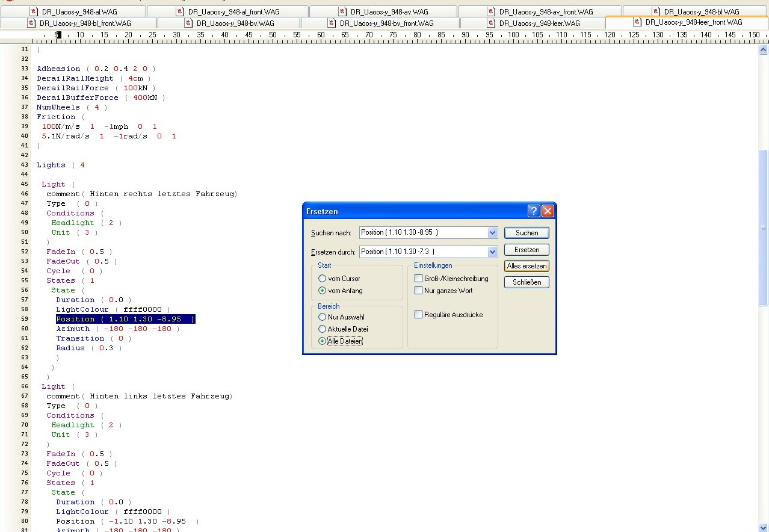Click the editor scrollbar up arrow
The image size is (769, 532).
click(x=763, y=50)
